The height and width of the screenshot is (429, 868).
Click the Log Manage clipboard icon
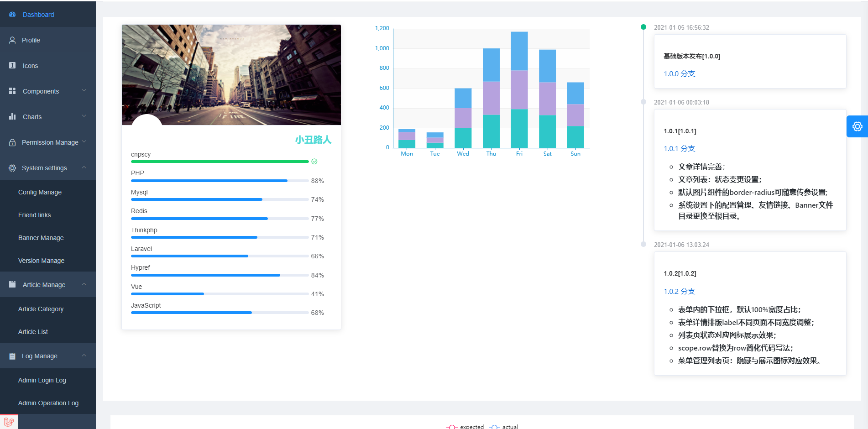(x=12, y=356)
